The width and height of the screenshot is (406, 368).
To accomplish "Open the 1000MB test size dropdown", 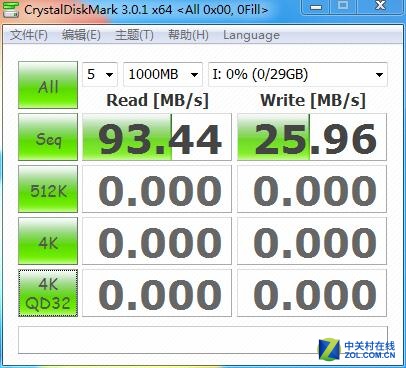I will [x=163, y=74].
